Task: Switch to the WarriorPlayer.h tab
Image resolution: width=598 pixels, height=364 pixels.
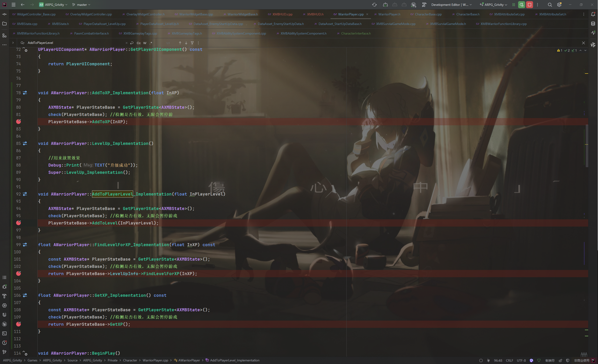Action: [x=387, y=14]
